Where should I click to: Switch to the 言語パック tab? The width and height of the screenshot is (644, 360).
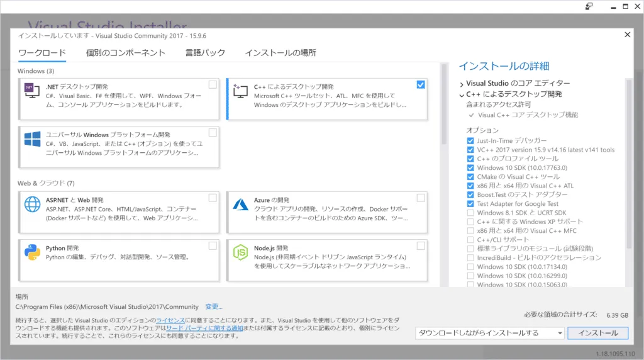(206, 53)
